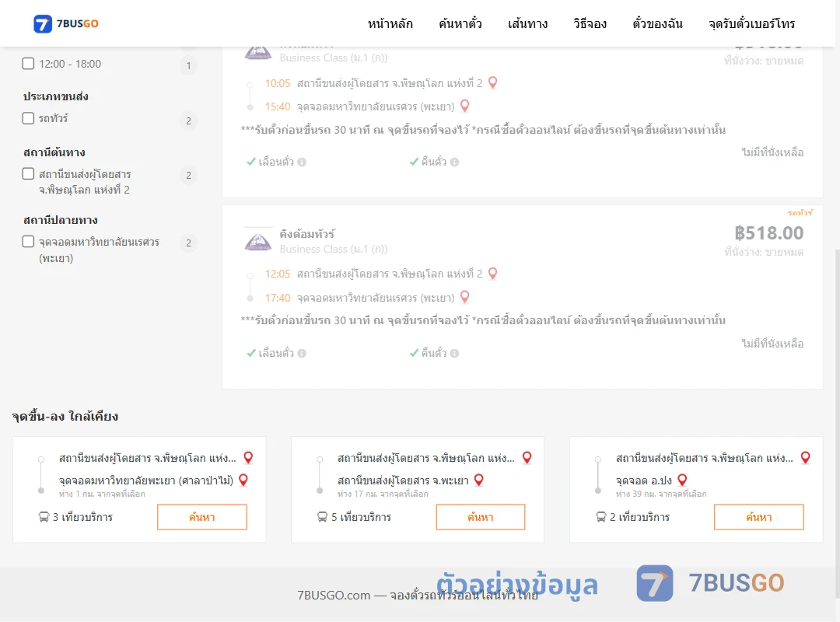The image size is (840, 622).
Task: Click origin map pin in the ศาลาป่าไม้ card
Action: pyautogui.click(x=248, y=457)
